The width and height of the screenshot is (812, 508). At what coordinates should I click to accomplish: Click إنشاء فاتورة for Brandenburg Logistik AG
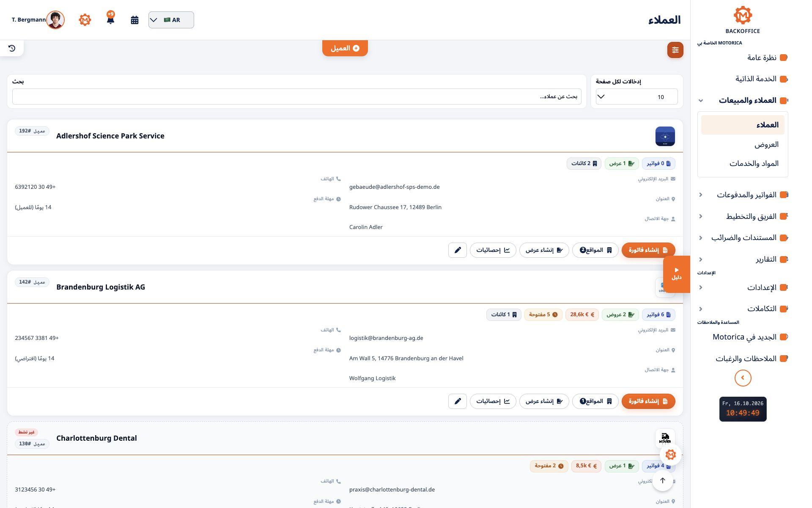click(648, 401)
